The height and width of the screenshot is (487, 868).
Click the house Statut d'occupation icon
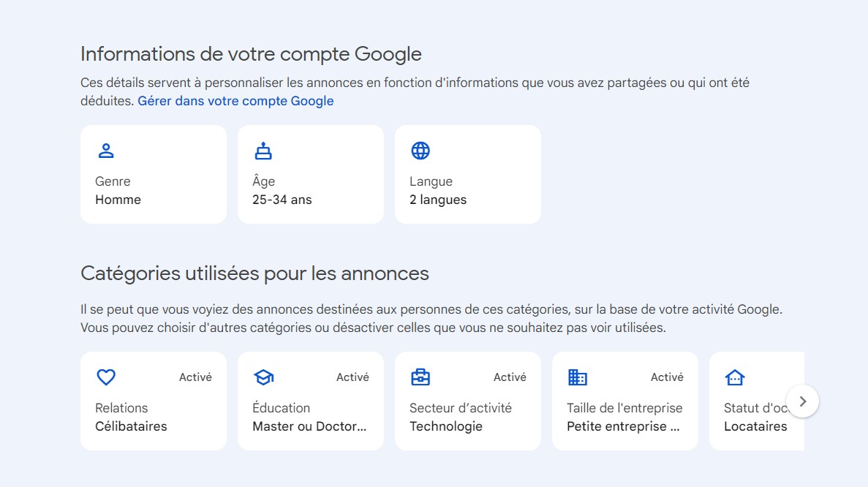click(735, 377)
